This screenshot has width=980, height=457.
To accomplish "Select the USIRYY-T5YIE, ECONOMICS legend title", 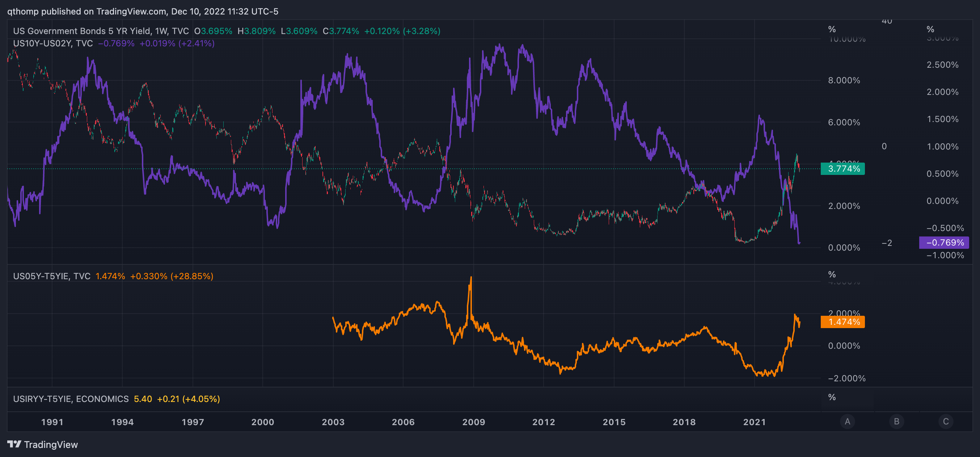I will coord(71,399).
